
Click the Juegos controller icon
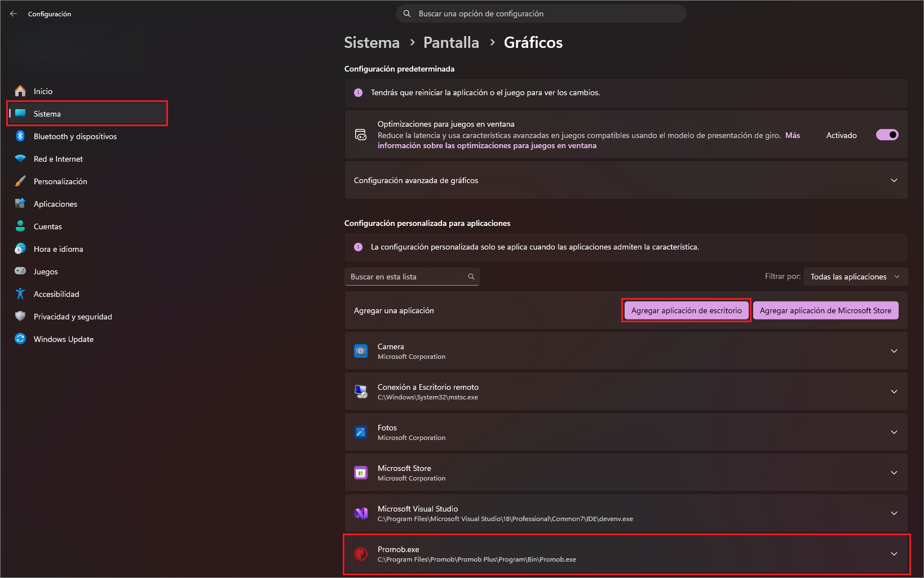(x=20, y=271)
